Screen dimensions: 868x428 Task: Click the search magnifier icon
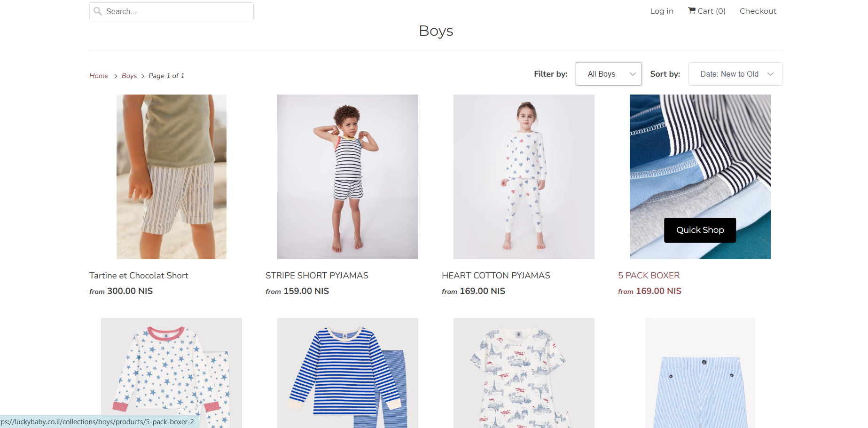point(98,11)
